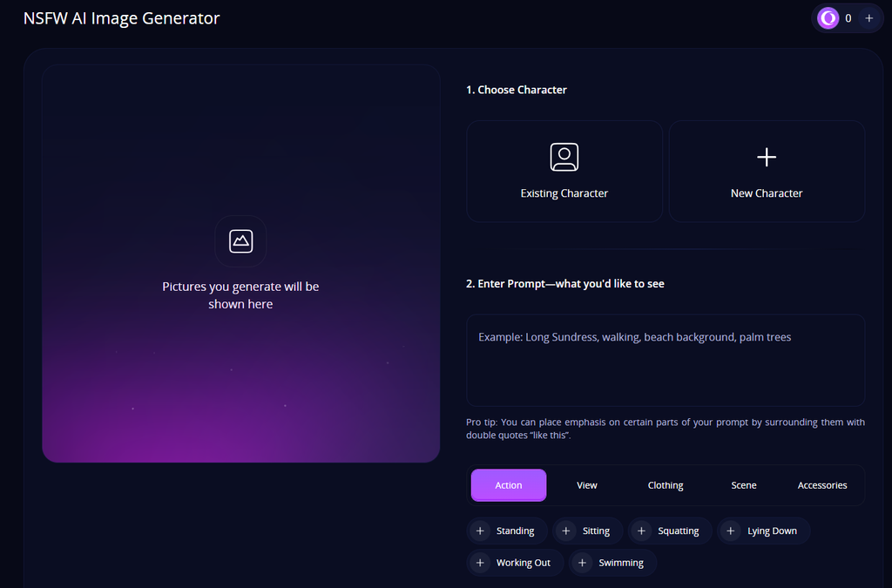
Task: Click the NSFW AI Image Generator title
Action: 121,18
